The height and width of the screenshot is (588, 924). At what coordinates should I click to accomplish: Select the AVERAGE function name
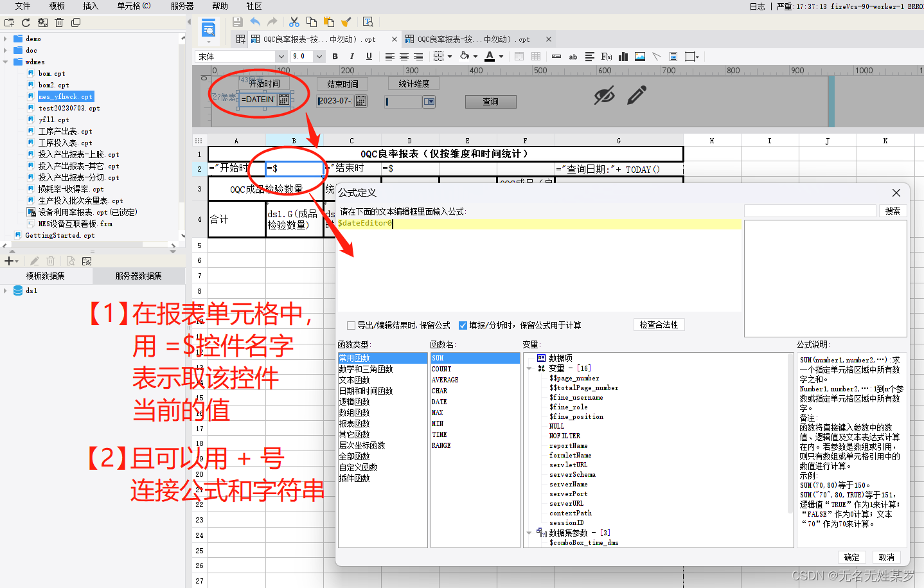[x=445, y=380]
